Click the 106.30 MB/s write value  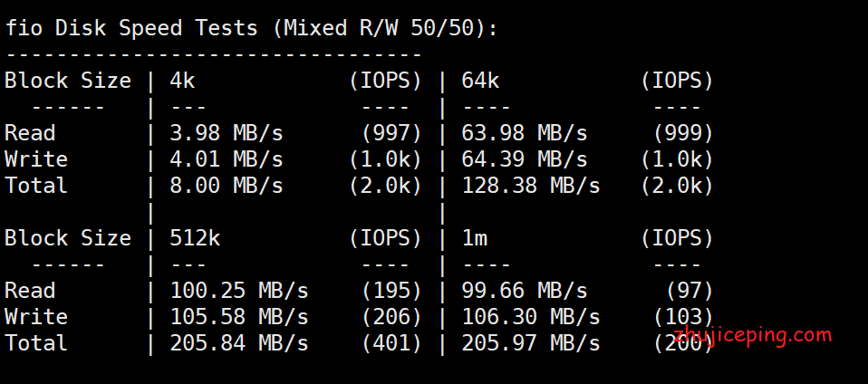[531, 317]
